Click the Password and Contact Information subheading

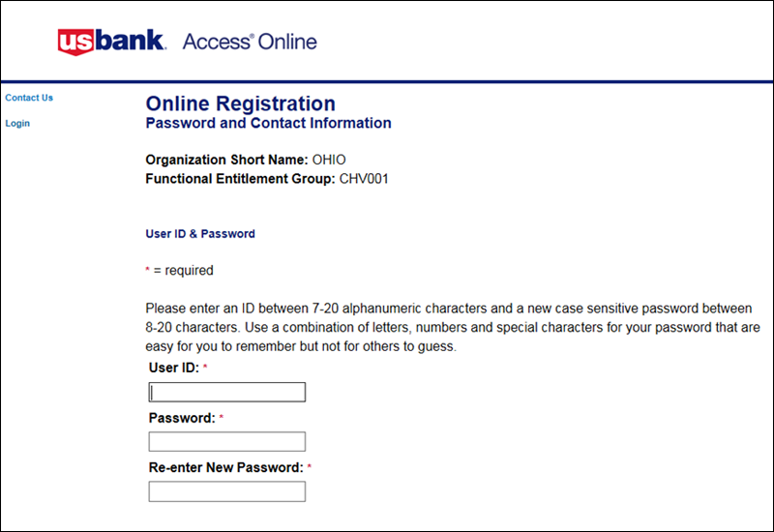pos(268,124)
